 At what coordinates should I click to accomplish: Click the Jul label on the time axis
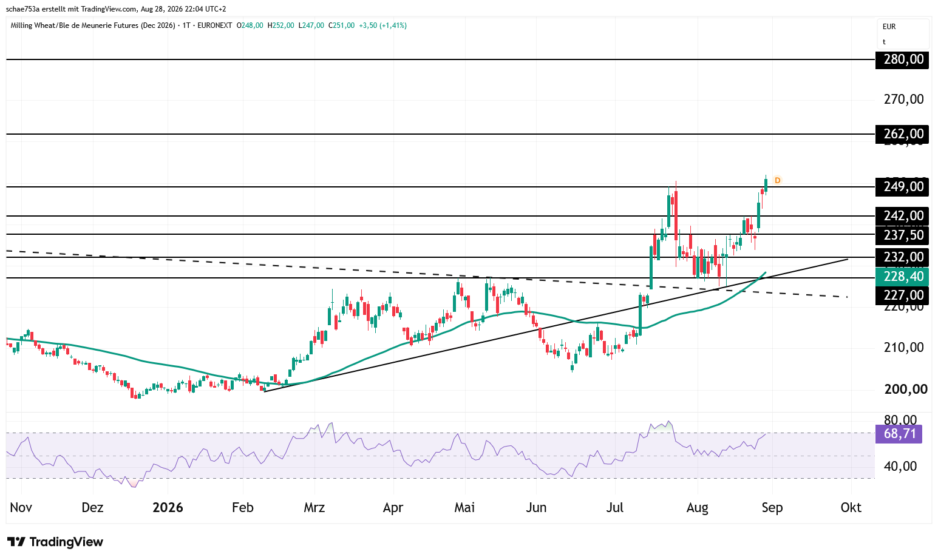pos(615,507)
